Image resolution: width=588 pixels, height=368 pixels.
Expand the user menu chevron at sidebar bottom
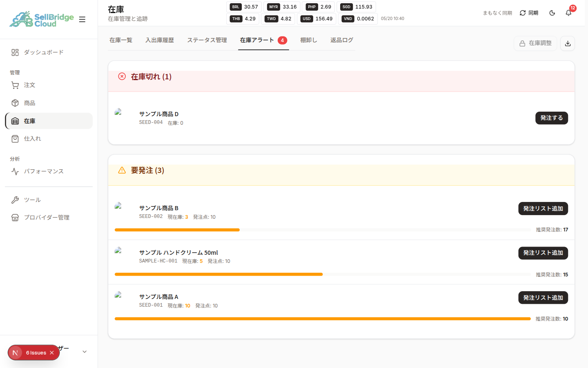tap(85, 352)
